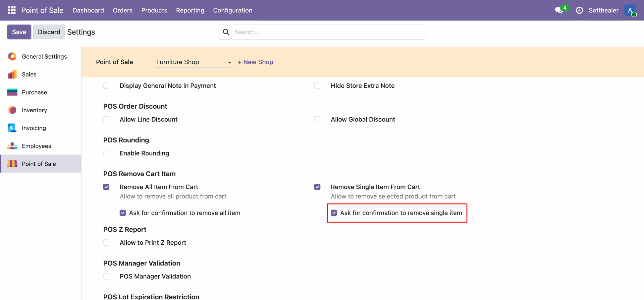The image size is (644, 300).
Task: Click the POS Order Discount heading
Action: point(135,106)
